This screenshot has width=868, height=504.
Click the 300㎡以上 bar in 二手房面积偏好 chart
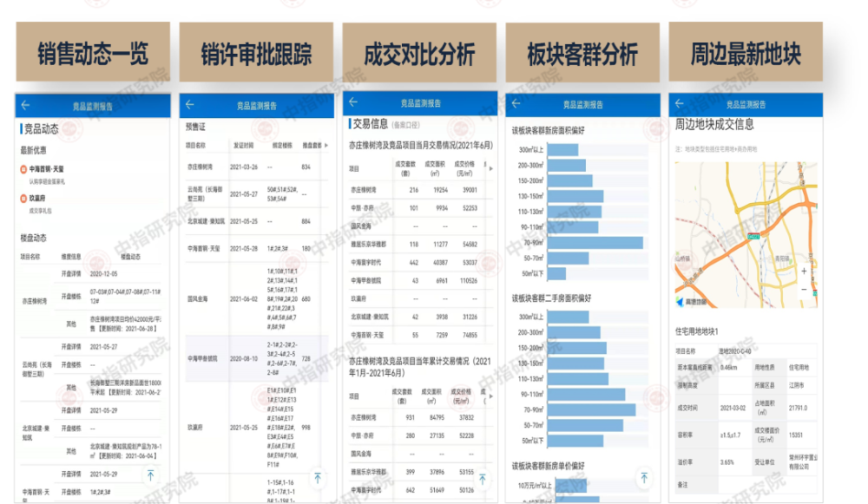[x=568, y=317]
